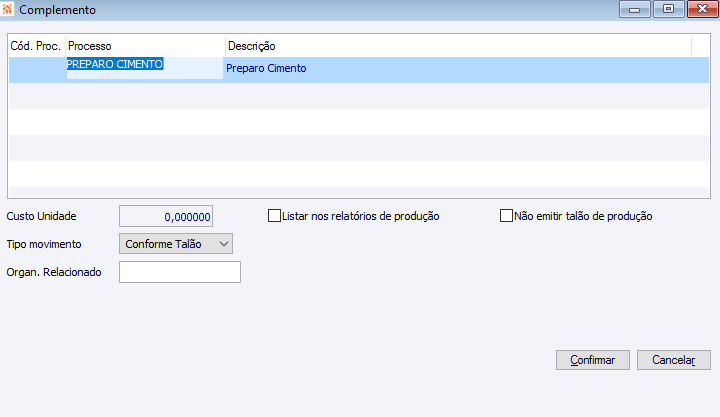Click the Preparo Cimento description cell
The image size is (720, 417).
466,68
